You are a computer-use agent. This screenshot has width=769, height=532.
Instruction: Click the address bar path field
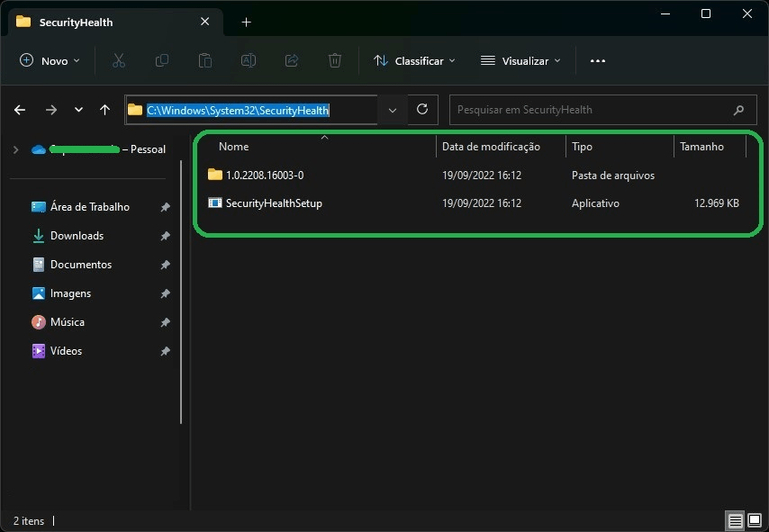click(251, 110)
